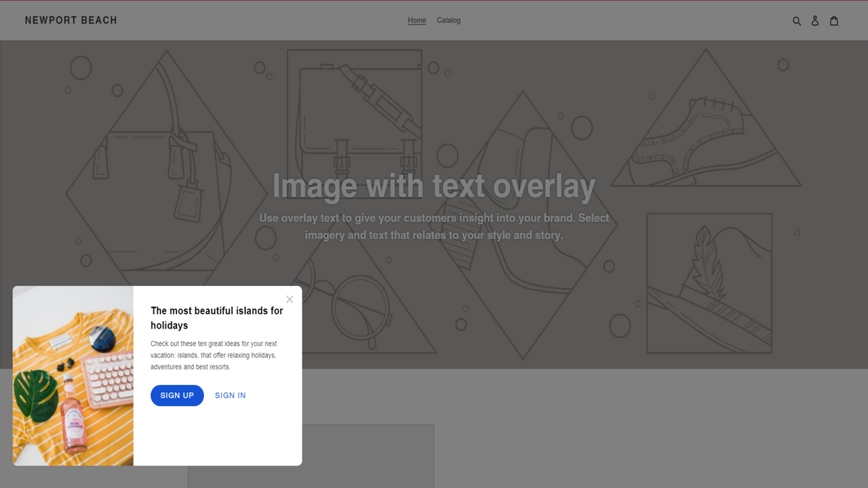868x488 pixels.
Task: Click the NEWPORT BEACH store logo
Action: [x=71, y=20]
